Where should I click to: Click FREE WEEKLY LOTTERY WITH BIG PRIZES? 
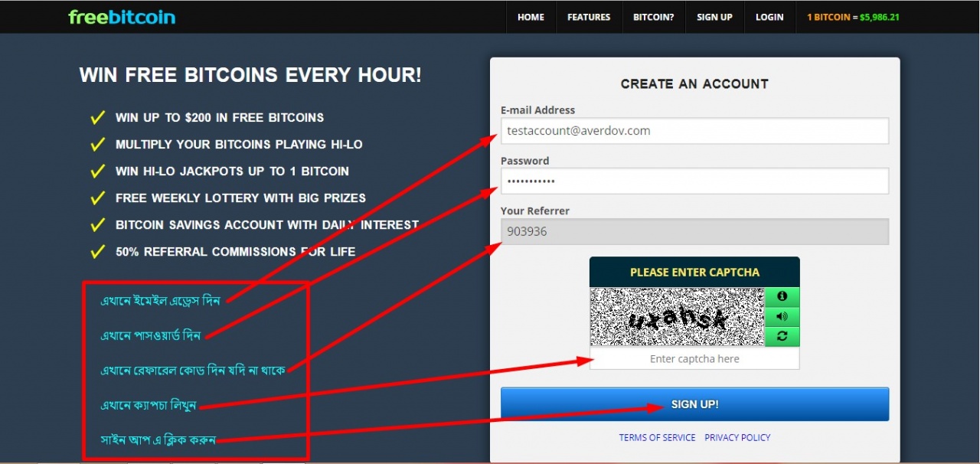[240, 198]
